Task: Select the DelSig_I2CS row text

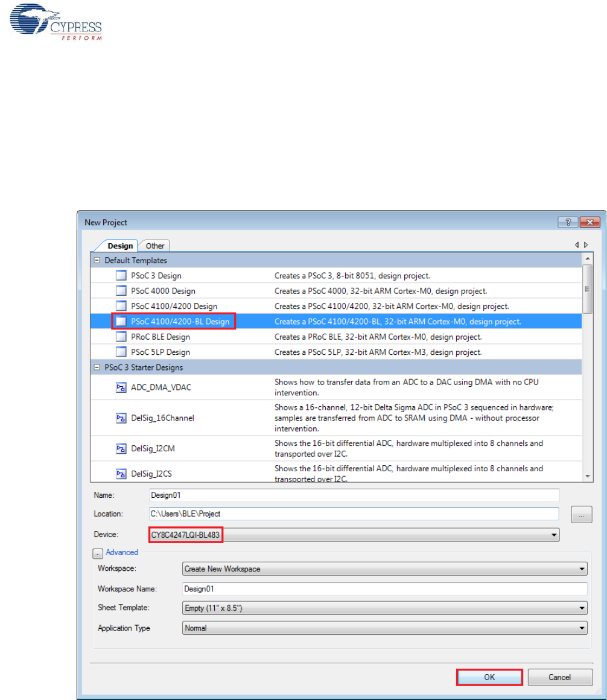Action: 152,474
